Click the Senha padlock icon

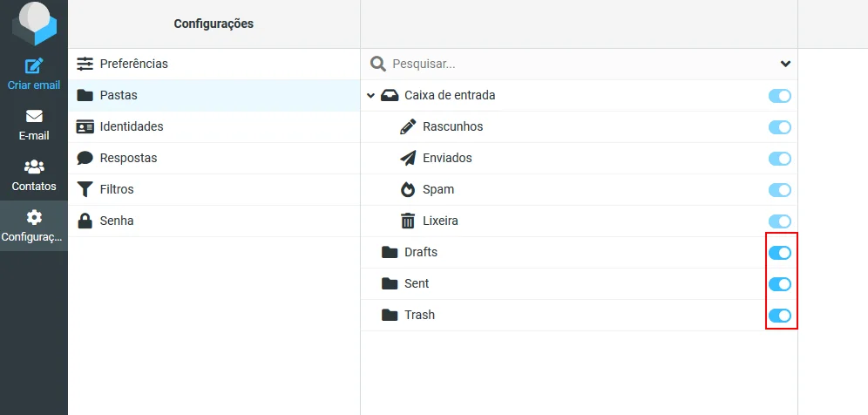click(85, 221)
